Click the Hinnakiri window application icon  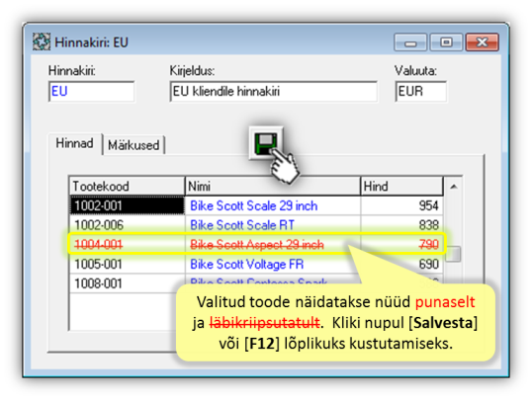pos(42,42)
